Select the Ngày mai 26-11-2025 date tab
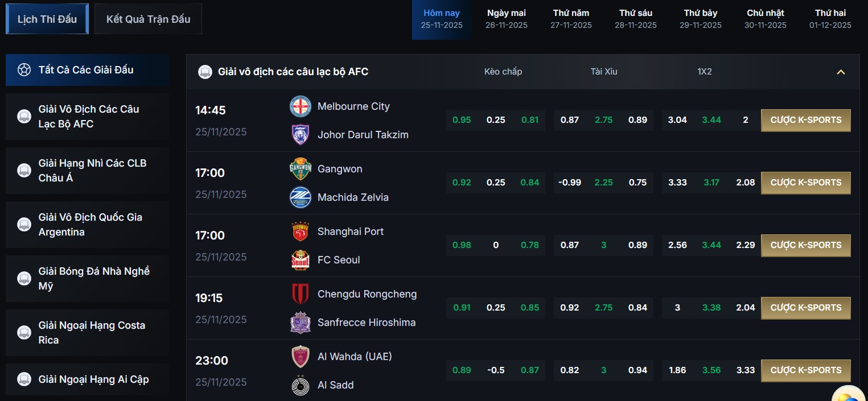868x401 pixels. pos(507,19)
